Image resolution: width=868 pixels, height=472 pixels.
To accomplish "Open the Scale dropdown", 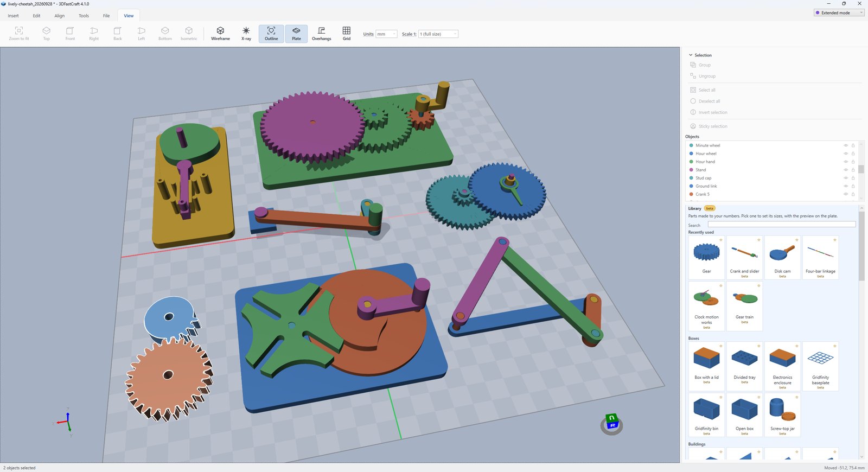I will 438,34.
